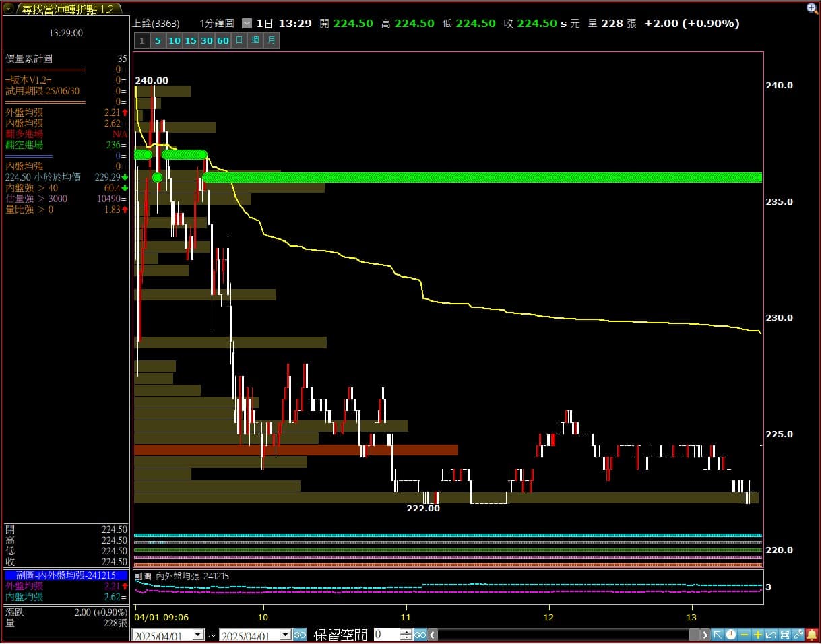Expand the end date dropdown arrow
The image size is (822, 644).
[x=285, y=635]
